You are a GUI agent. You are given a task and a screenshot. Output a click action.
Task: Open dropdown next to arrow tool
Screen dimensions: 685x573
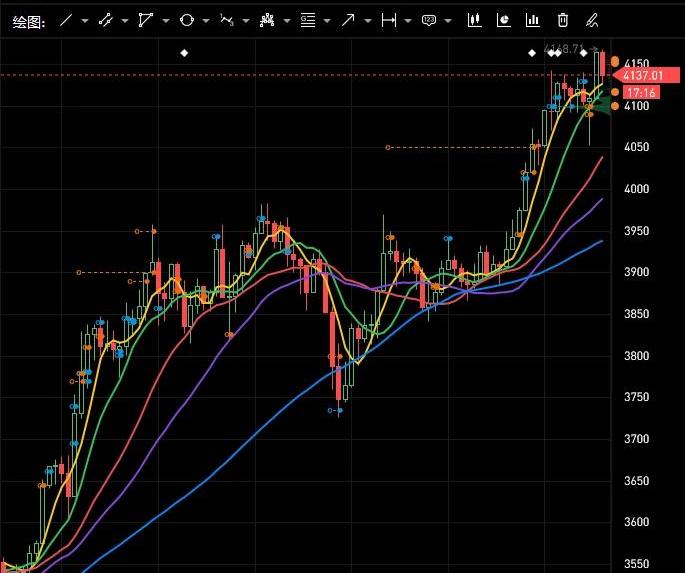click(367, 20)
